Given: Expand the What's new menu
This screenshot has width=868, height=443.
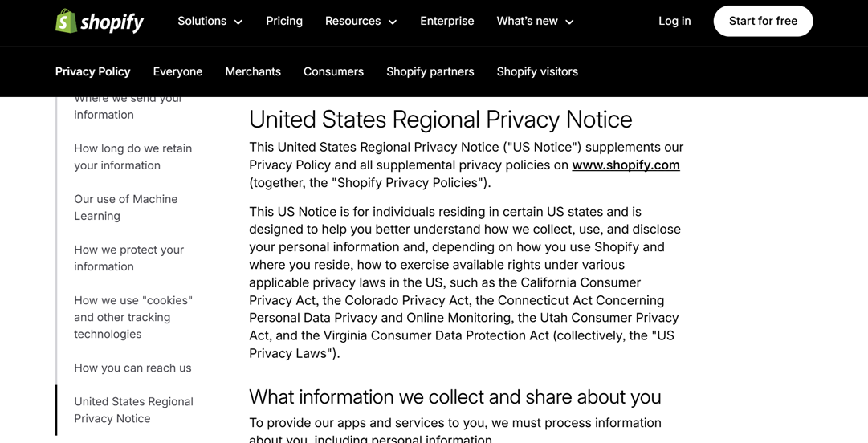Looking at the screenshot, I should (535, 22).
